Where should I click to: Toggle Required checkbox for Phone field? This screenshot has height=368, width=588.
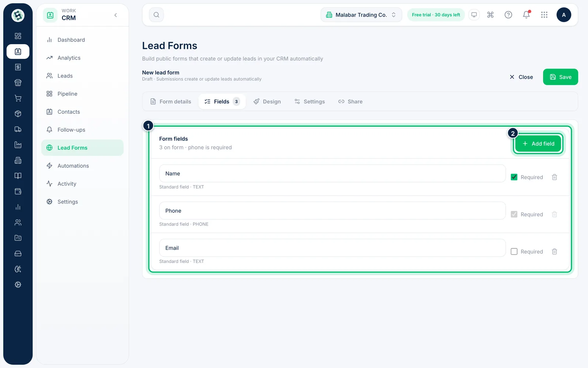[x=514, y=214]
